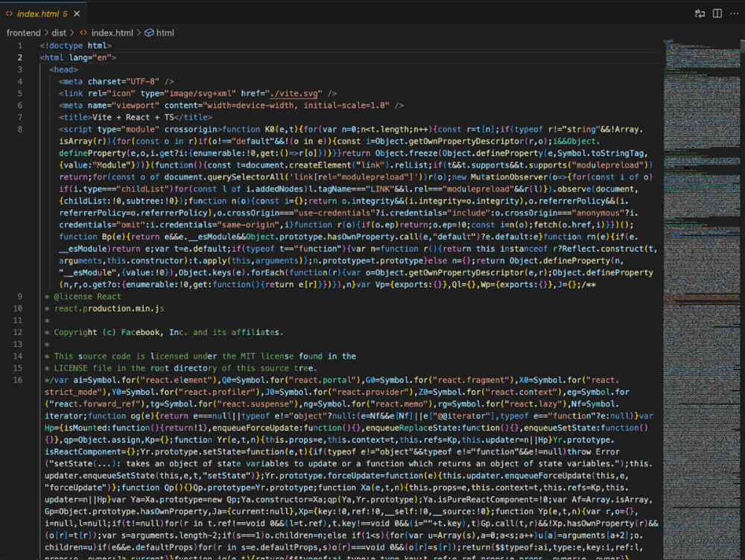Click the HTML file icon in the tab
Image resolution: width=745 pixels, height=560 pixels.
(x=9, y=13)
